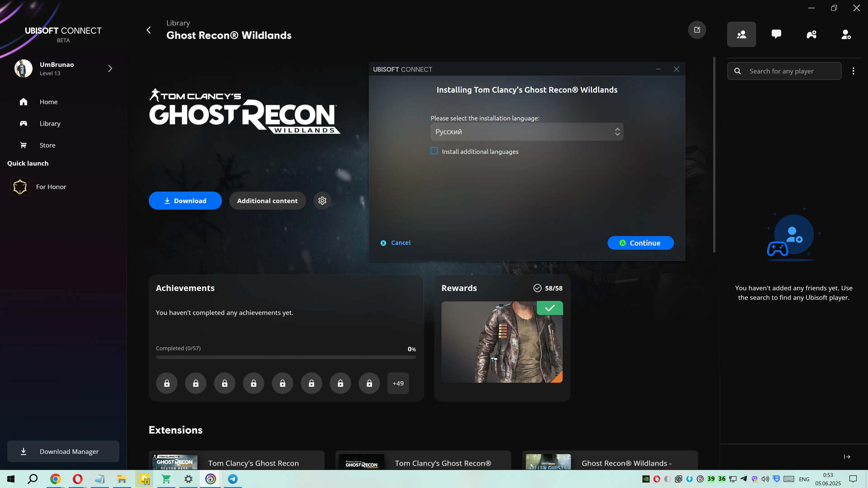Minimize the install dialog
This screenshot has height=488, width=868.
658,69
